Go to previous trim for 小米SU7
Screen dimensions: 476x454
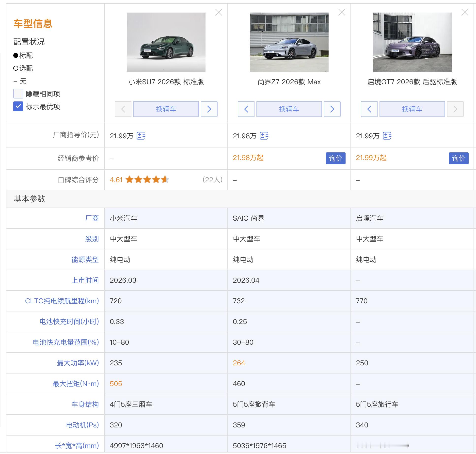point(123,109)
